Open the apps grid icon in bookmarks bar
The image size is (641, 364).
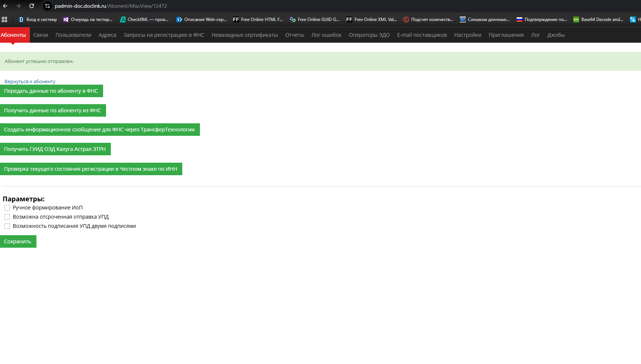pyautogui.click(x=4, y=20)
